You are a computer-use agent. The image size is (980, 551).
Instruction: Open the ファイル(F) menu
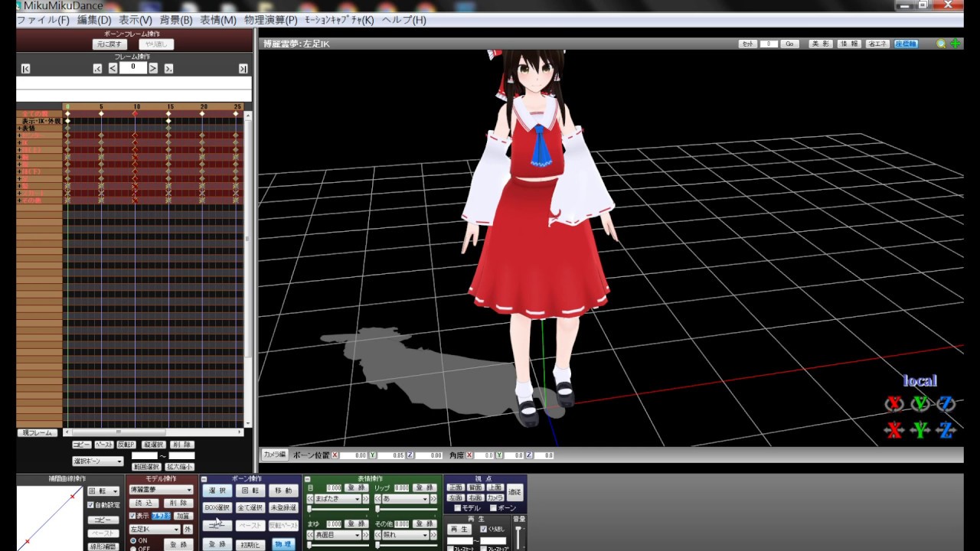click(42, 20)
